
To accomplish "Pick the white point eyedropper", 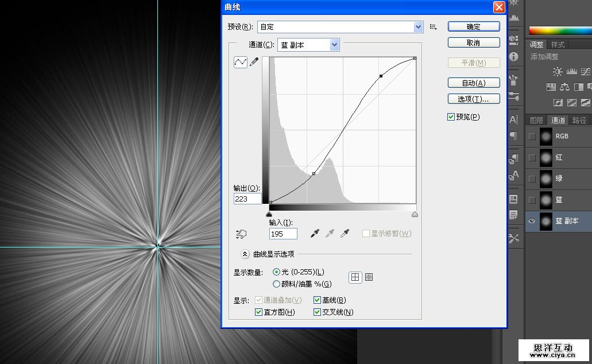I will [x=345, y=233].
